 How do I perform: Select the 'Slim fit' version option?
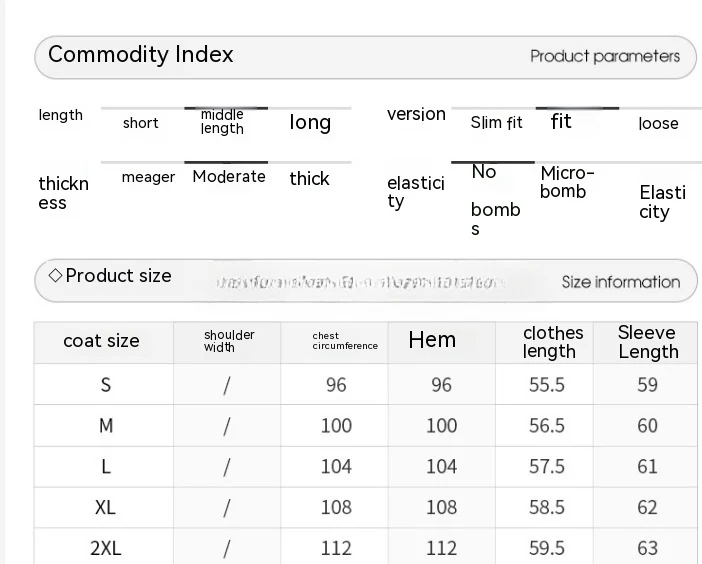click(497, 122)
